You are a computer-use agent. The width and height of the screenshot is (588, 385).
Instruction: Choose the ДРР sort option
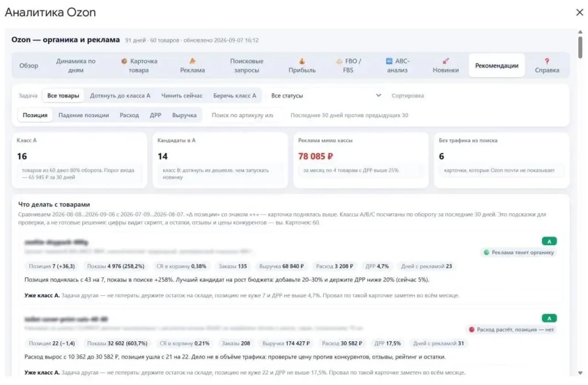(156, 115)
